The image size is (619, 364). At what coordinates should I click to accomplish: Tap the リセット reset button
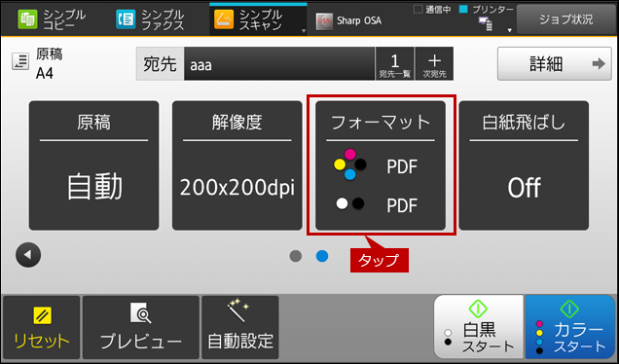pyautogui.click(x=42, y=328)
